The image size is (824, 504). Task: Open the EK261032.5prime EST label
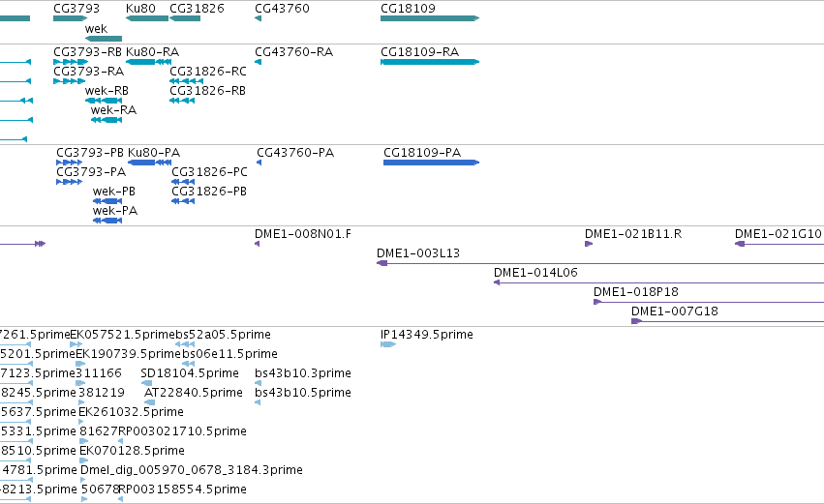coord(131,413)
